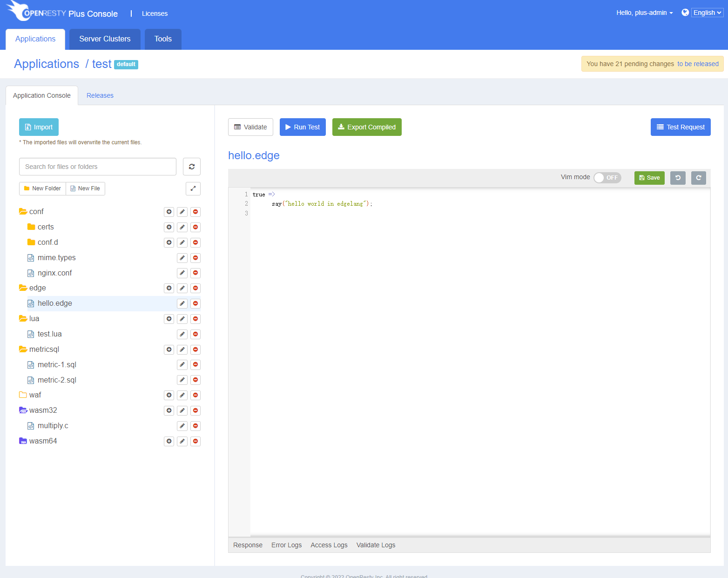Rename metric-2.sql file
728x578 pixels.
tap(182, 380)
